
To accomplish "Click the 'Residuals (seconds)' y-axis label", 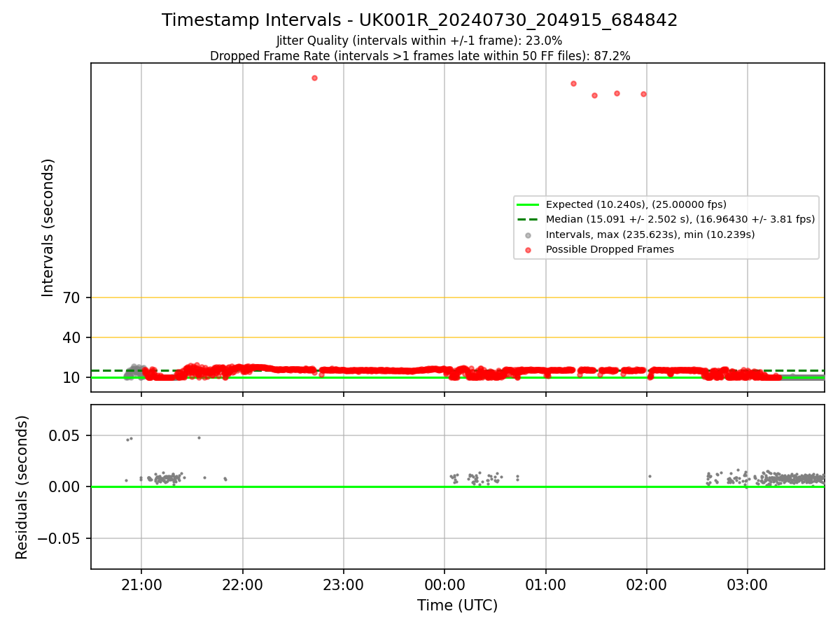I will pos(22,487).
